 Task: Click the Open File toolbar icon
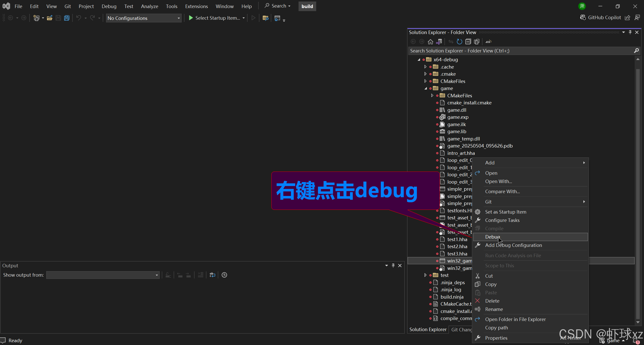point(50,18)
